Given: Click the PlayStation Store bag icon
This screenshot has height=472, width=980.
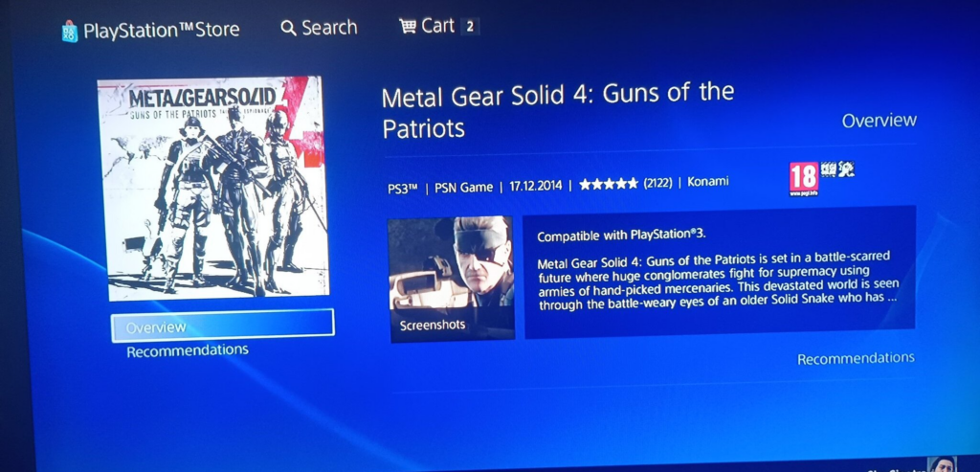Looking at the screenshot, I should tap(69, 31).
